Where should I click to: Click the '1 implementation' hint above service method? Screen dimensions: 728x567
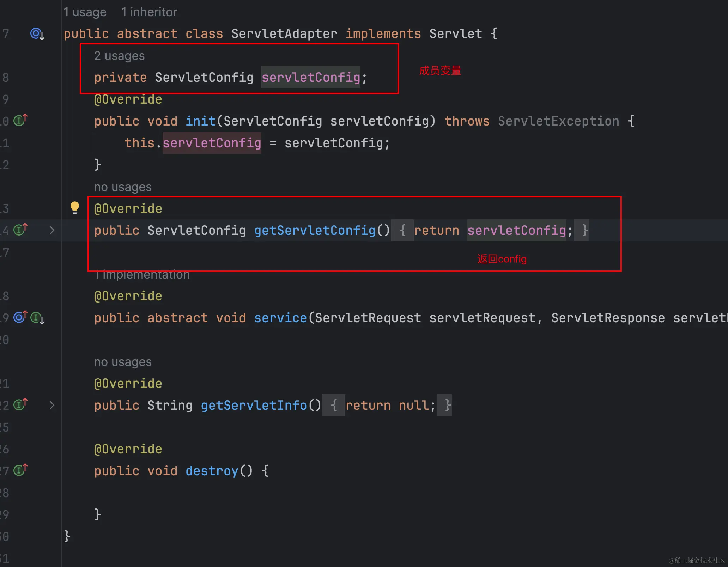[142, 275]
